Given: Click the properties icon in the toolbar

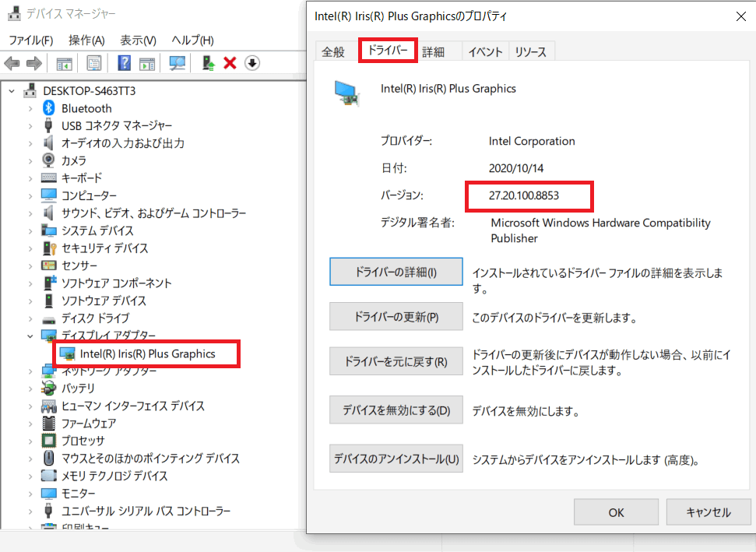Looking at the screenshot, I should tap(94, 63).
